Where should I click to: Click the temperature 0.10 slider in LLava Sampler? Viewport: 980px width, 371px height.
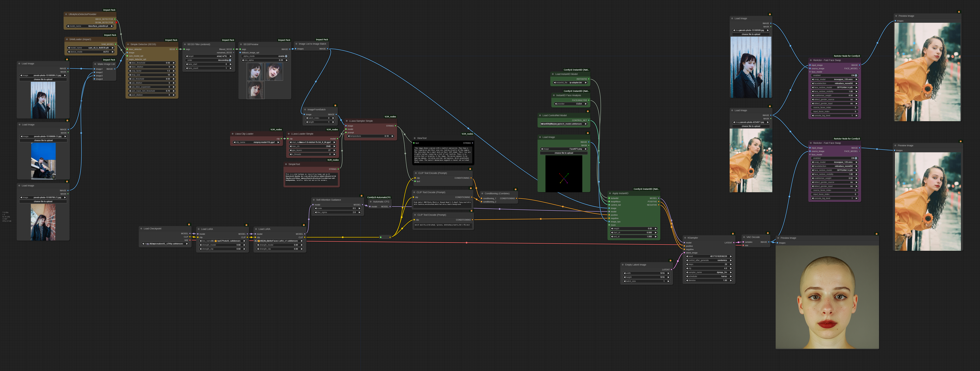[371, 136]
